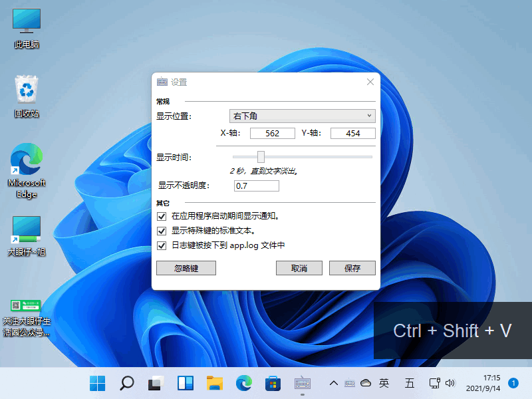
Task: Select the 回收站 recycle bin icon
Action: [x=27, y=97]
